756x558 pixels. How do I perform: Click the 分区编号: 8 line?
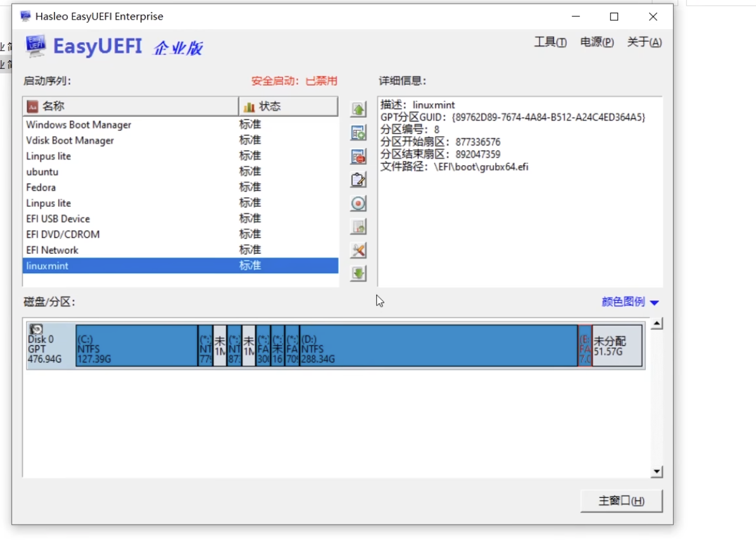coord(410,130)
